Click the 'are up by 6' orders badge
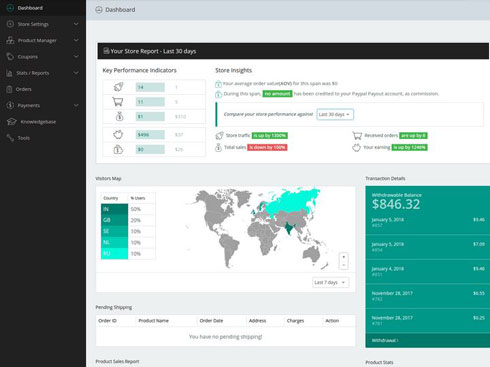The width and height of the screenshot is (490, 367). point(413,136)
